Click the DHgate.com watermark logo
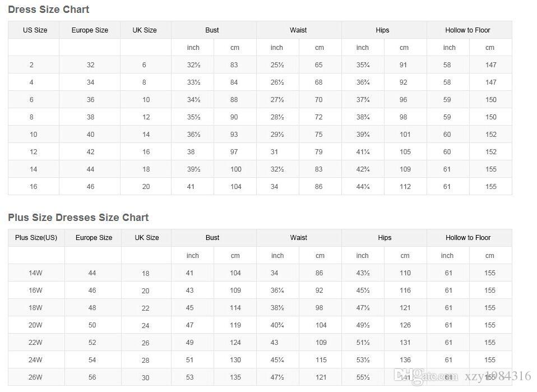 point(425,376)
